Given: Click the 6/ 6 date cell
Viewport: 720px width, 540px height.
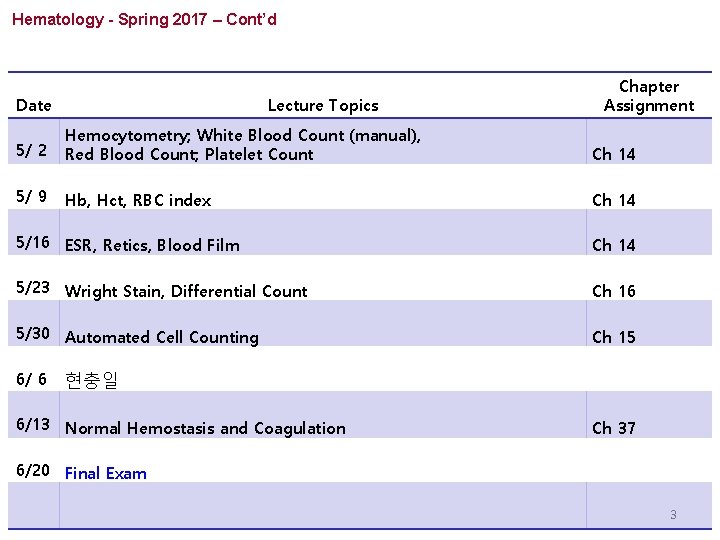Looking at the screenshot, I should pyautogui.click(x=31, y=379).
